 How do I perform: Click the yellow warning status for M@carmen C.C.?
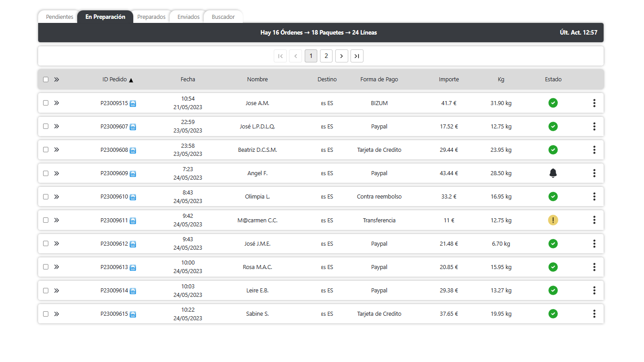[x=553, y=220]
